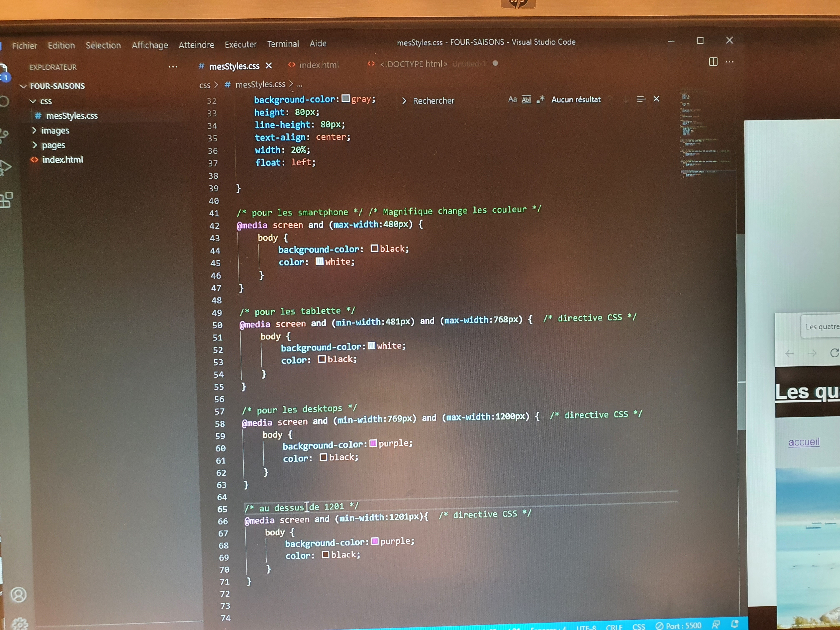Toggle whole word matching in search
Viewport: 840px width, 630px height.
(x=526, y=100)
